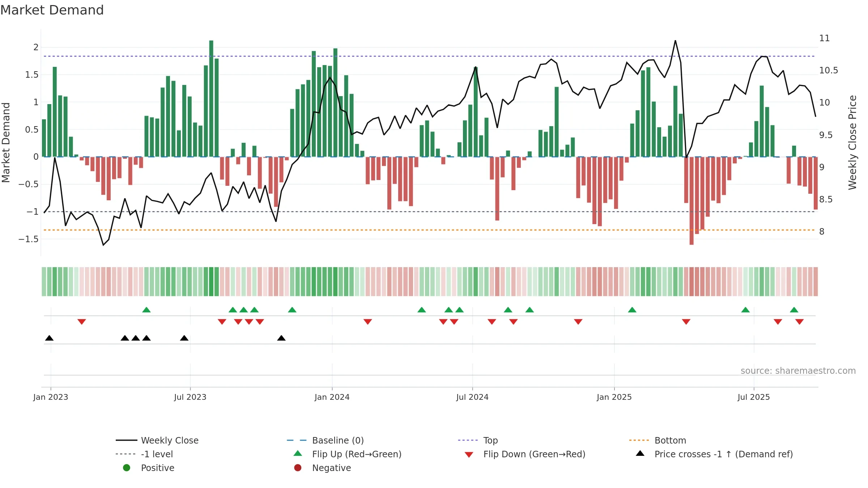Click the 'Flip Down (Green→Red)' legend label
868x488 pixels.
tap(534, 454)
